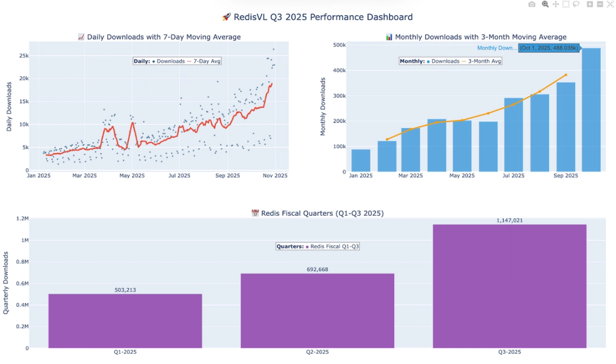Image resolution: width=616 pixels, height=364 pixels.
Task: Click the camera icon to download plot as PNG
Action: [x=532, y=5]
